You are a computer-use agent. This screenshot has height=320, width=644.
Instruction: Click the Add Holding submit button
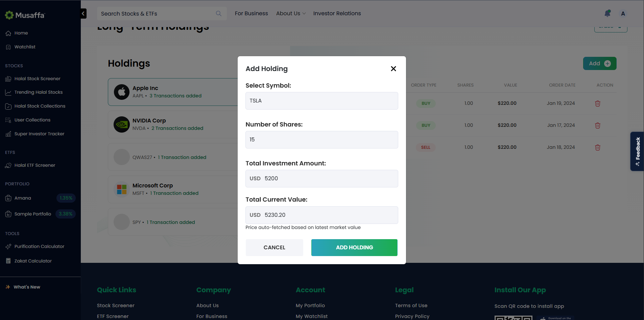click(x=354, y=248)
